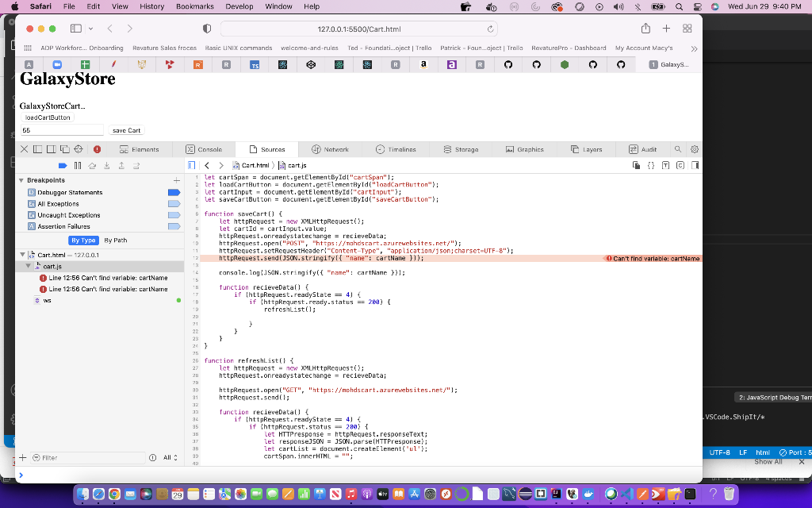Select the step out icon

point(121,165)
